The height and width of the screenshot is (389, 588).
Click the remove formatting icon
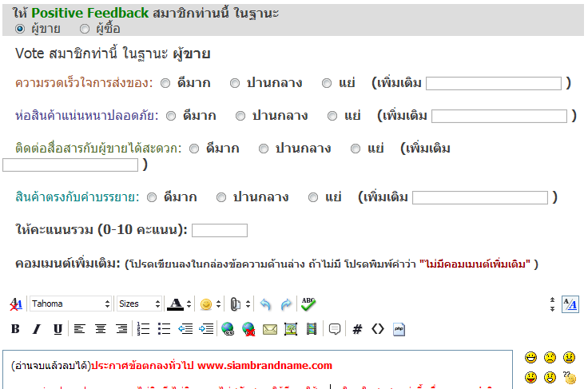pyautogui.click(x=16, y=304)
